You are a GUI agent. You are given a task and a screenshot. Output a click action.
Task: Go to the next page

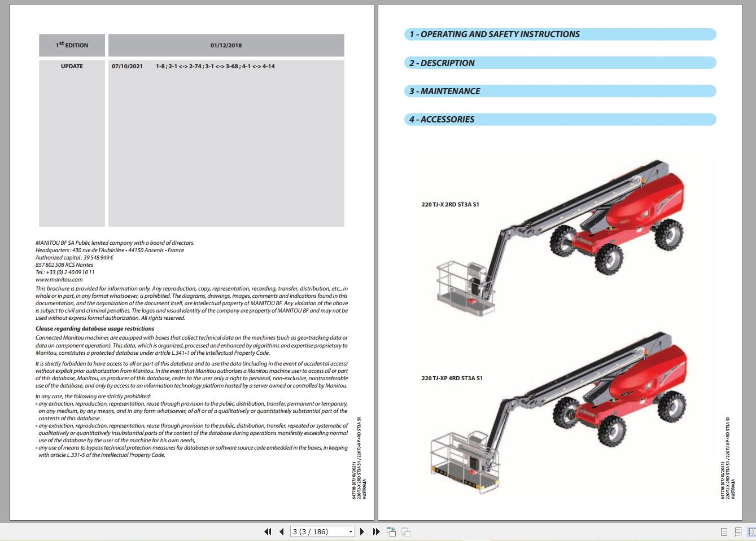pyautogui.click(x=362, y=531)
